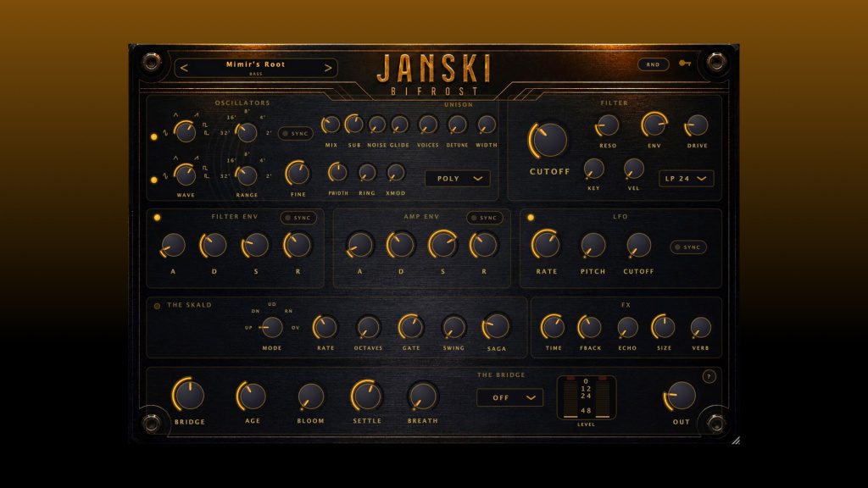Click the RING knob

point(367,173)
